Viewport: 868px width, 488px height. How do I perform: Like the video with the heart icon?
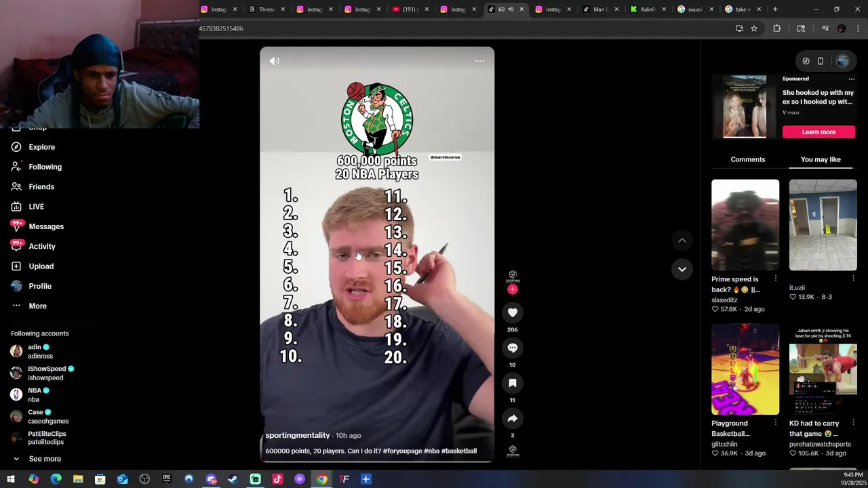point(513,312)
